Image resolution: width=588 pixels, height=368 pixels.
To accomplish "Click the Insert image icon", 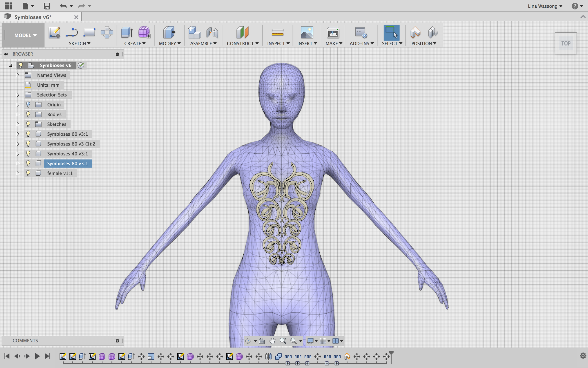I will coord(307,33).
